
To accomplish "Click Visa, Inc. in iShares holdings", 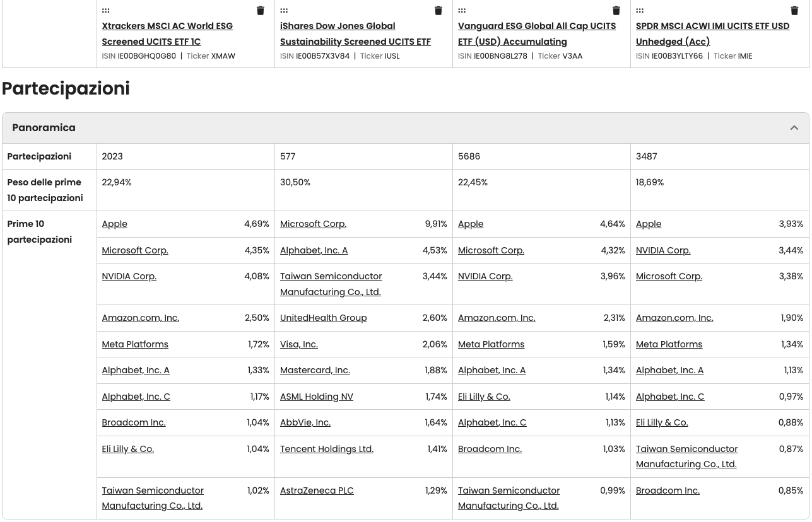I will click(299, 344).
